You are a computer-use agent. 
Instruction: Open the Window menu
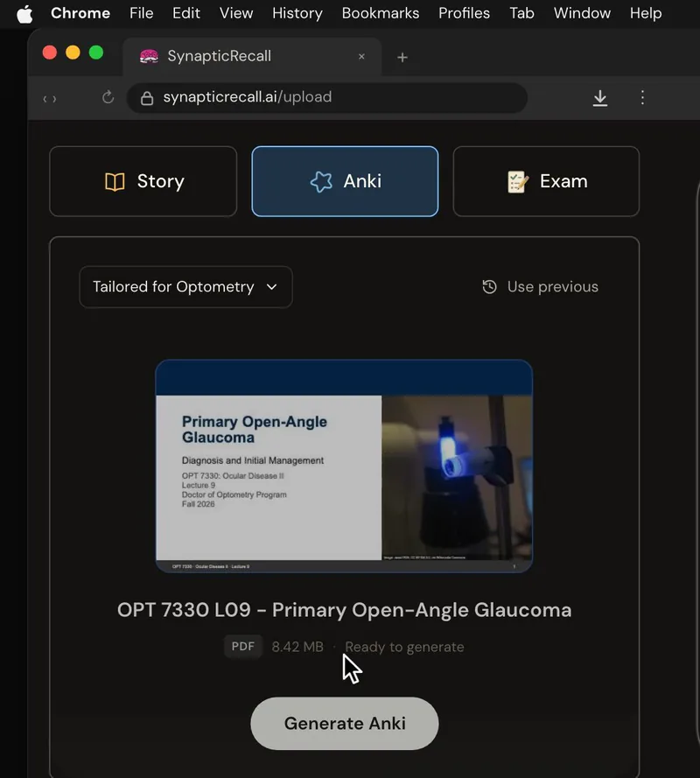click(582, 13)
